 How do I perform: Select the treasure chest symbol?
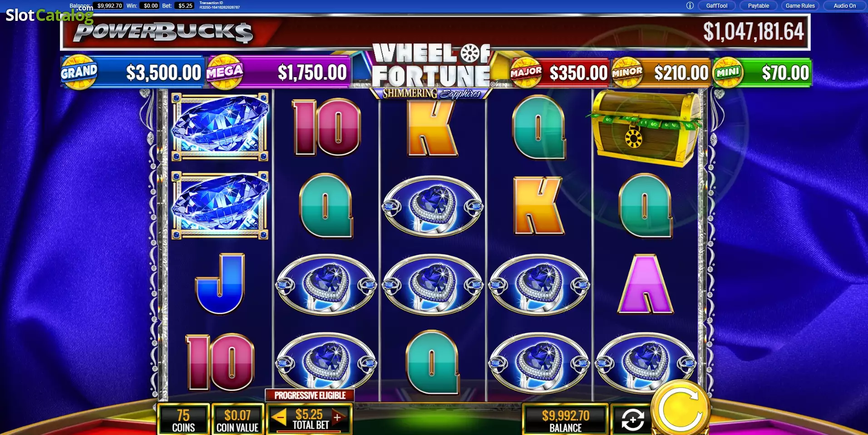[x=645, y=128]
